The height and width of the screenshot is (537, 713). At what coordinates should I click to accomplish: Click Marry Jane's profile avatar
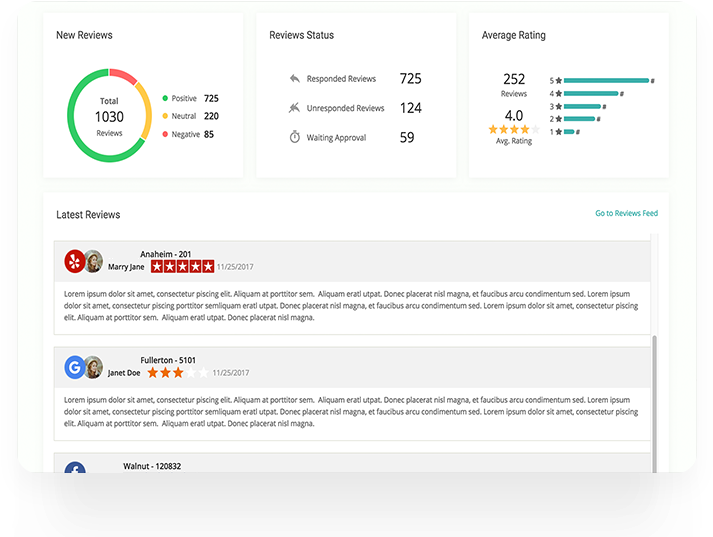point(94,261)
